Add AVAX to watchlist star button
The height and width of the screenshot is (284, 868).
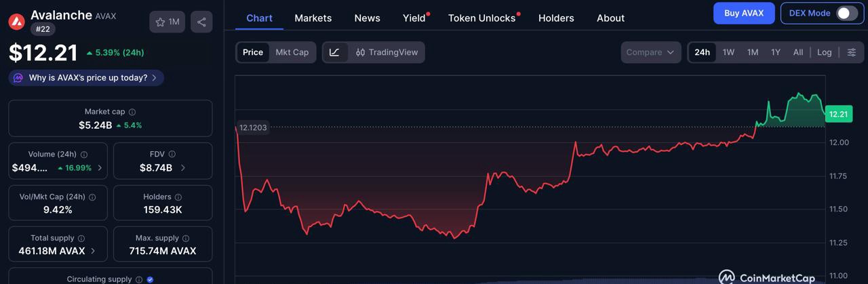coord(167,22)
